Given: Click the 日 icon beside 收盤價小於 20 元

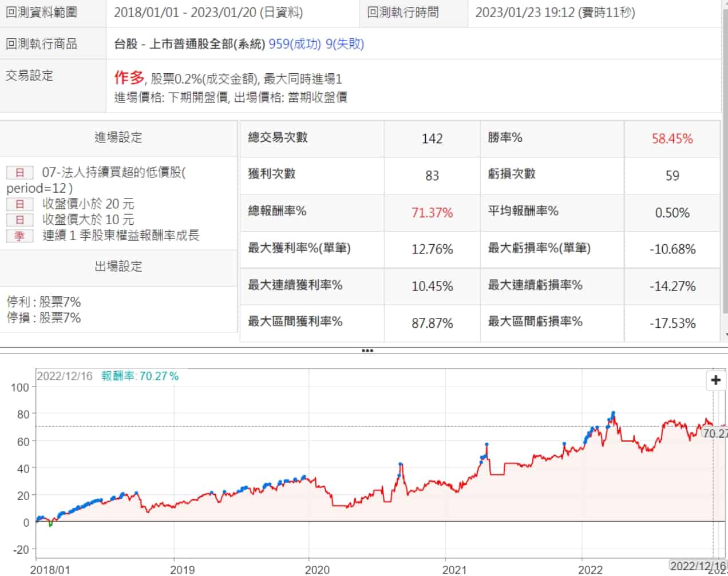Looking at the screenshot, I should [x=19, y=204].
